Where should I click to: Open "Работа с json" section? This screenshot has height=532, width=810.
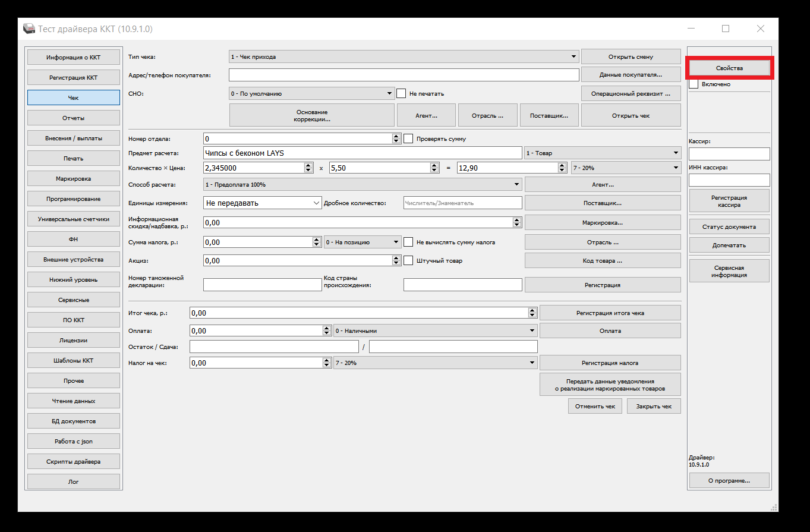pyautogui.click(x=74, y=442)
